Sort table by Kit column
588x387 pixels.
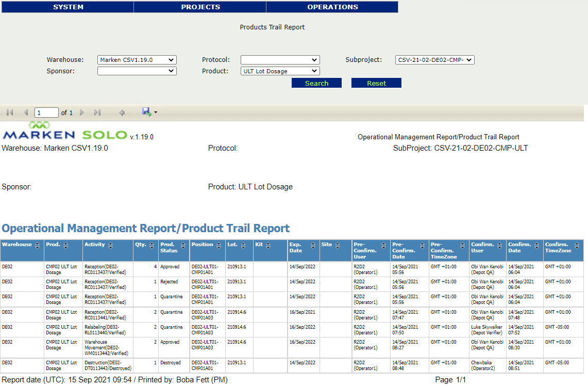click(268, 246)
